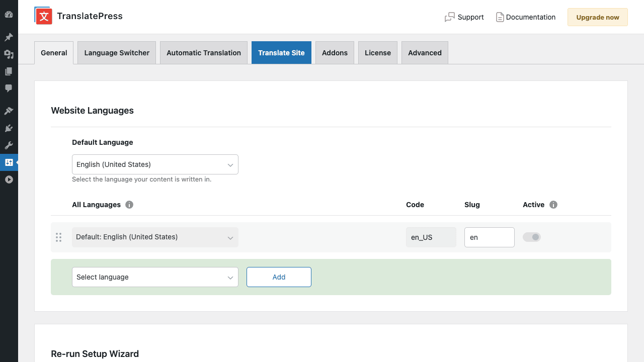Image resolution: width=644 pixels, height=362 pixels.
Task: Click the info icon beside Active
Action: (553, 205)
